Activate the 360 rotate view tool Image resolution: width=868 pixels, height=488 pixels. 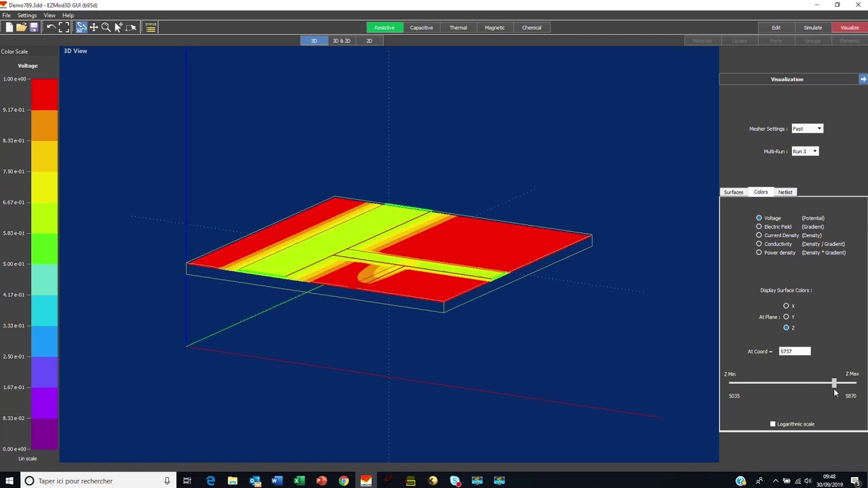click(x=81, y=27)
